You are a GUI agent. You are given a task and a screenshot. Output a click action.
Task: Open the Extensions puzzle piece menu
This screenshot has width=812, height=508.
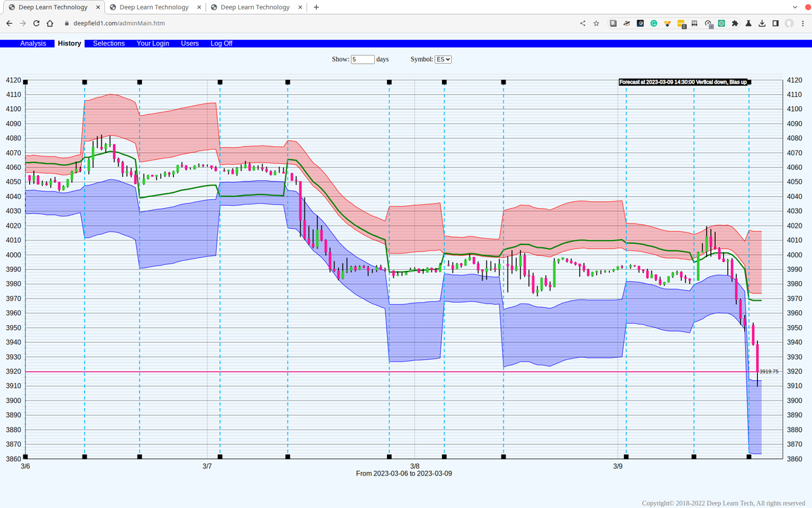click(x=736, y=23)
